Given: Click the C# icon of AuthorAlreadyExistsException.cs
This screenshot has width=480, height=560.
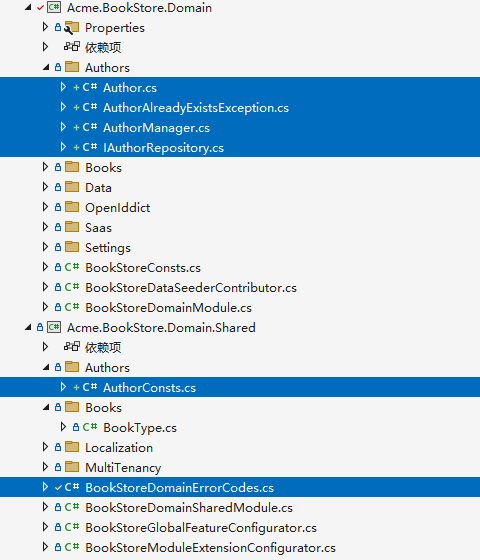Looking at the screenshot, I should [x=90, y=107].
